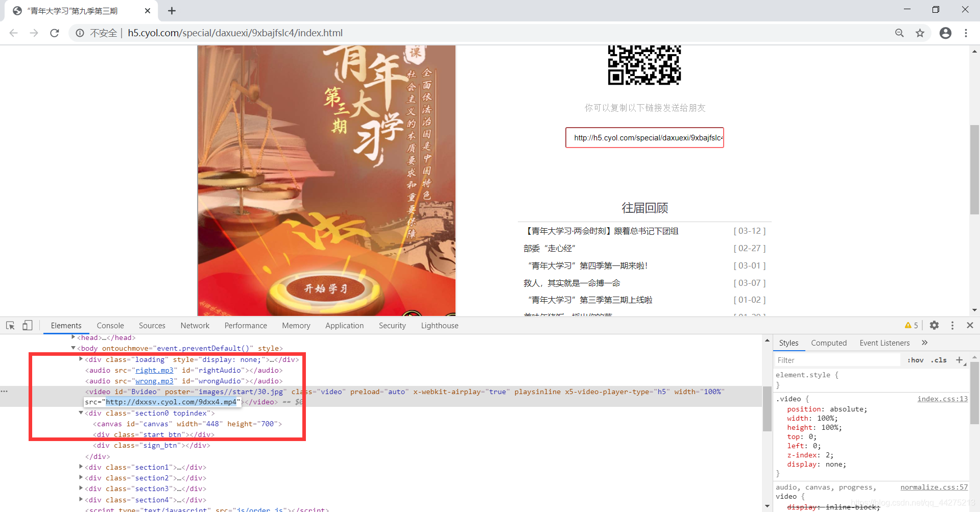Open the Performance tab
The height and width of the screenshot is (512, 980).
[246, 326]
